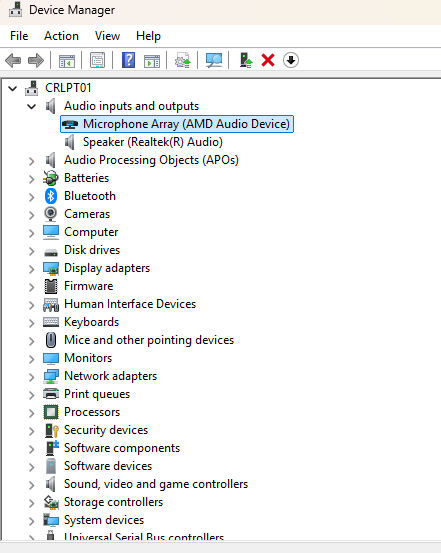Click the blue Help question-mark icon

click(128, 60)
